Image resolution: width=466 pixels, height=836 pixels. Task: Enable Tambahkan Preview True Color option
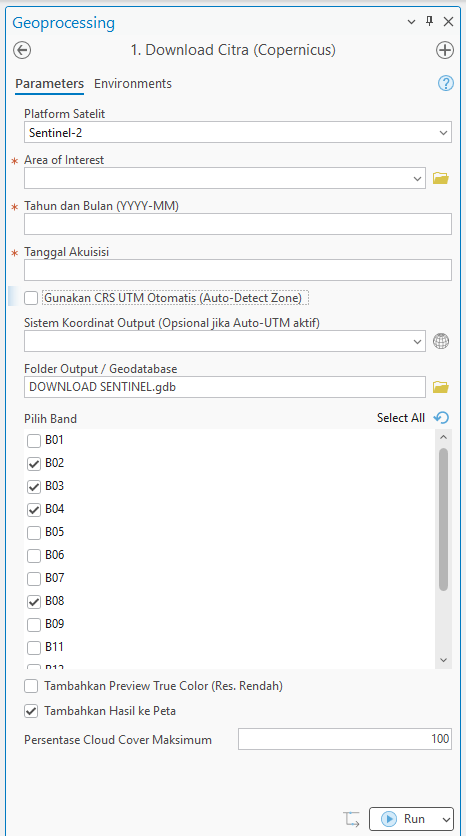31,686
